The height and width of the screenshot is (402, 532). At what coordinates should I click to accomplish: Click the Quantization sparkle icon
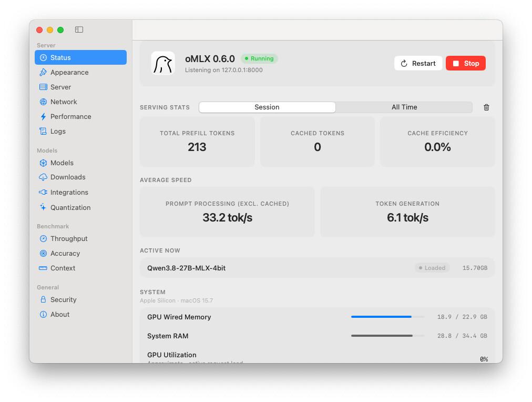tap(43, 207)
